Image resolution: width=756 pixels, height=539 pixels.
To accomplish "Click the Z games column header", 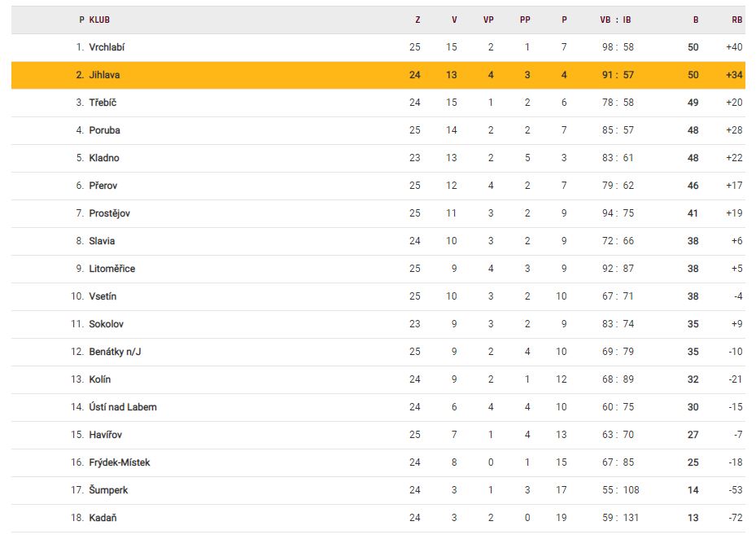I will (x=417, y=20).
